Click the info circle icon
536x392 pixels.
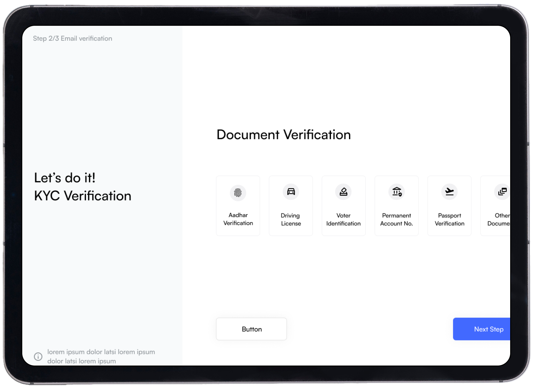point(38,356)
